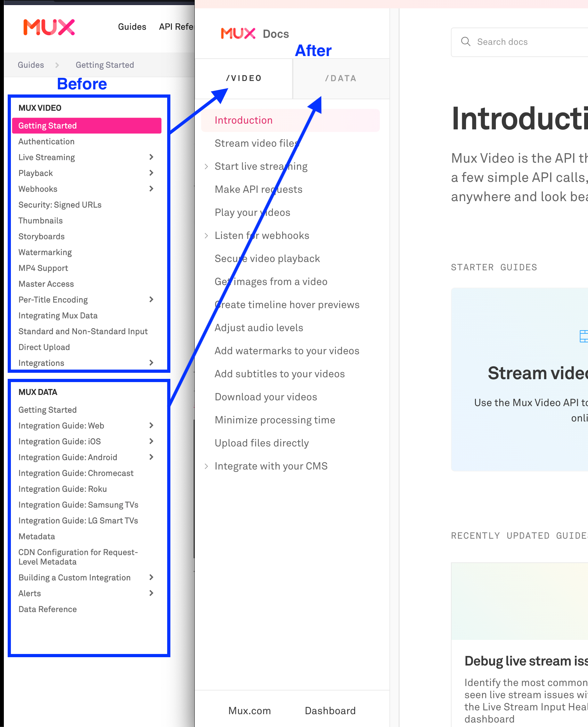Open Adjust audio levels guide
The image size is (588, 727).
point(259,328)
